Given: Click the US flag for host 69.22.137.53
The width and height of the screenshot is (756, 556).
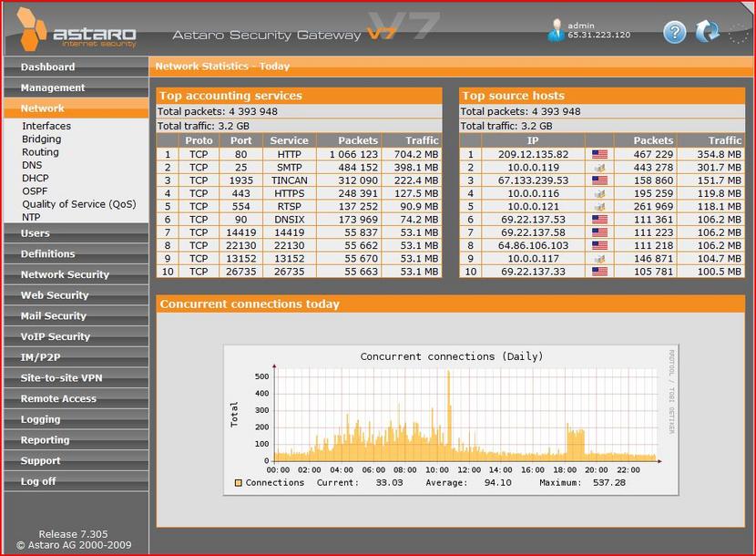Looking at the screenshot, I should [599, 220].
